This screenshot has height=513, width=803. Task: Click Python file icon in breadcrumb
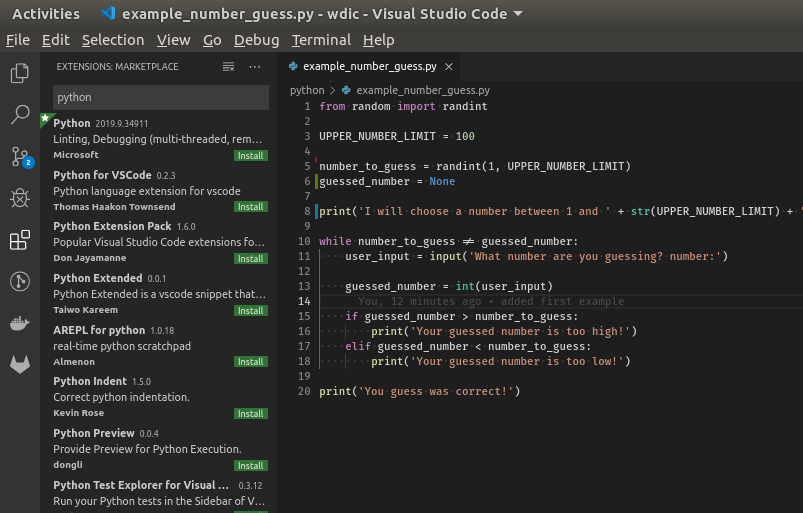(346, 90)
